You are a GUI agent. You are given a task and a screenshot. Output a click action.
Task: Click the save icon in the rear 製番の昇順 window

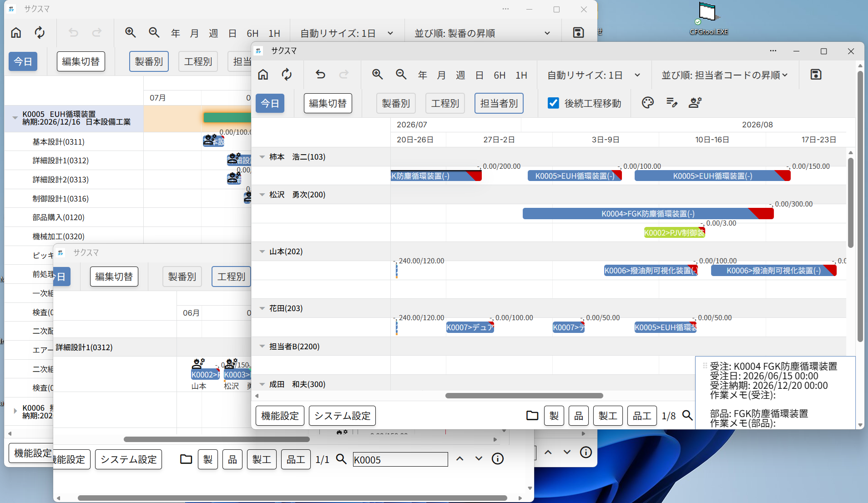pyautogui.click(x=578, y=33)
